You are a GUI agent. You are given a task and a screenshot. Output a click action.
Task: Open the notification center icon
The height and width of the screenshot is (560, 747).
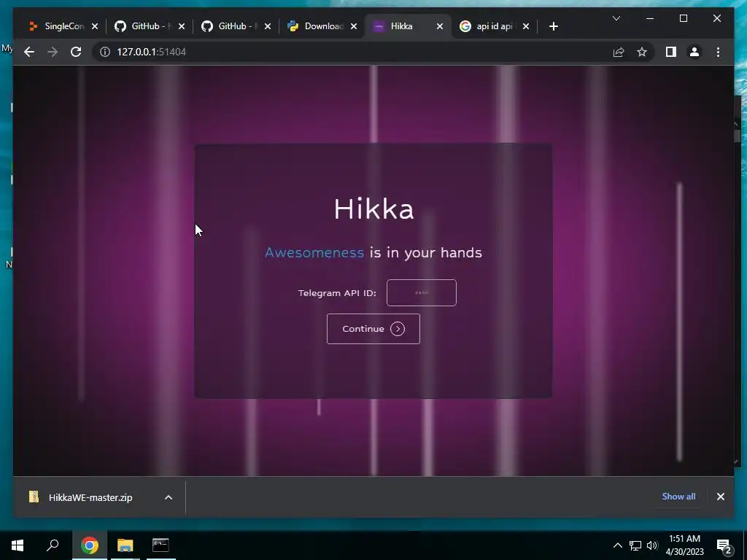[724, 545]
